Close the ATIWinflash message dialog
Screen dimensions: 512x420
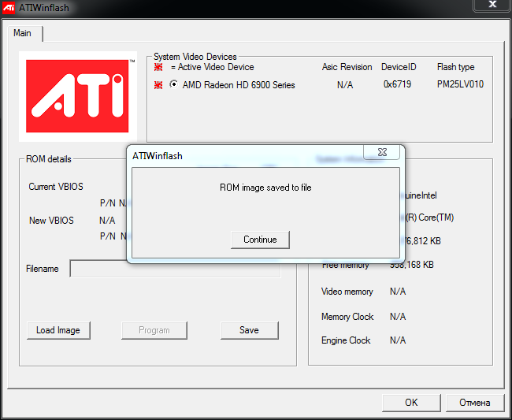click(x=382, y=152)
